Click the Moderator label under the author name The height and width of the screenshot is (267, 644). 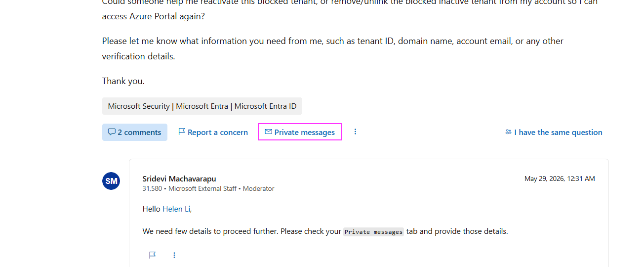tap(258, 188)
